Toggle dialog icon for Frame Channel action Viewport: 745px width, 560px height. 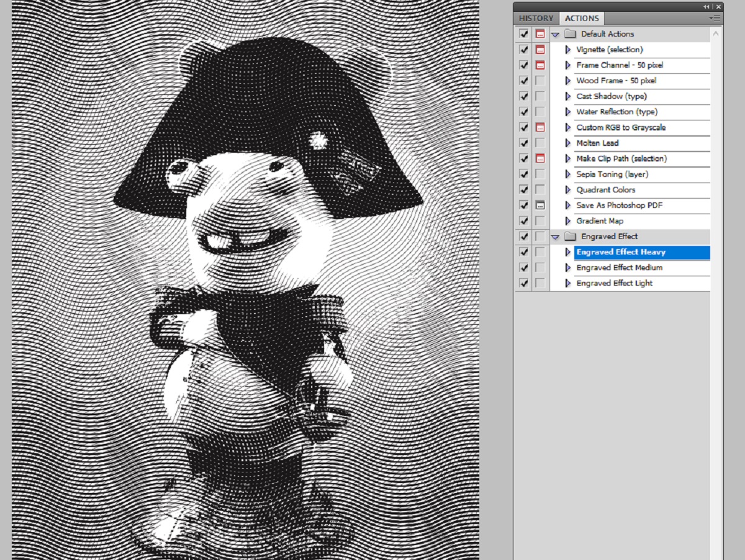pyautogui.click(x=540, y=65)
